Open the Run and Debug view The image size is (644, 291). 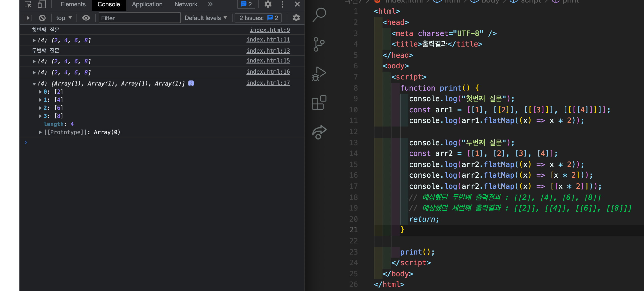319,74
